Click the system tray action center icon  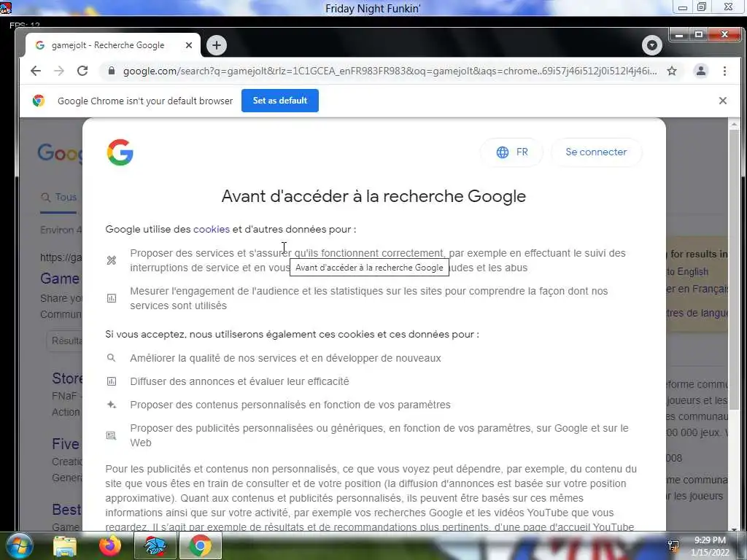[x=673, y=545]
